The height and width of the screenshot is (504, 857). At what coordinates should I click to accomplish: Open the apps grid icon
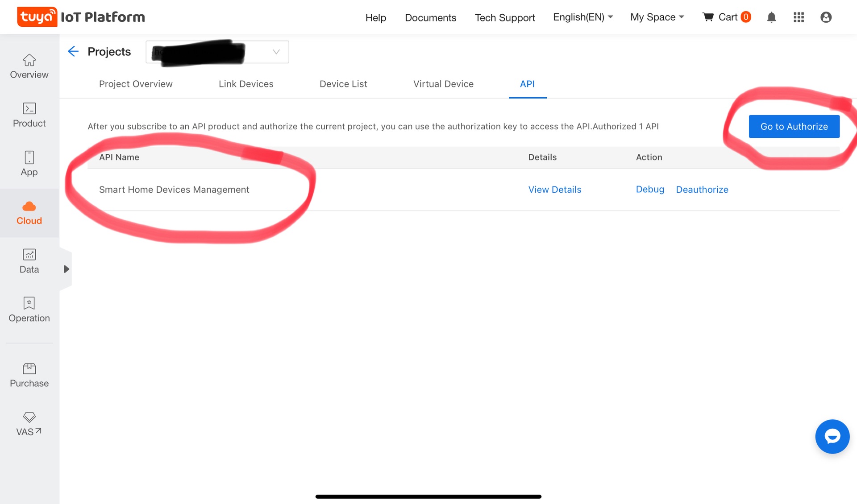pyautogui.click(x=799, y=17)
